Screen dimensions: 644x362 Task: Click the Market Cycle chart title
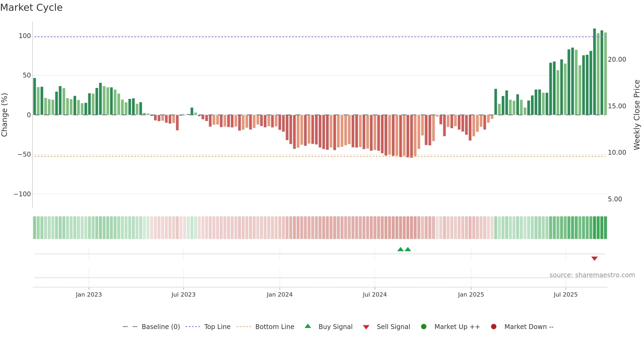pyautogui.click(x=31, y=8)
